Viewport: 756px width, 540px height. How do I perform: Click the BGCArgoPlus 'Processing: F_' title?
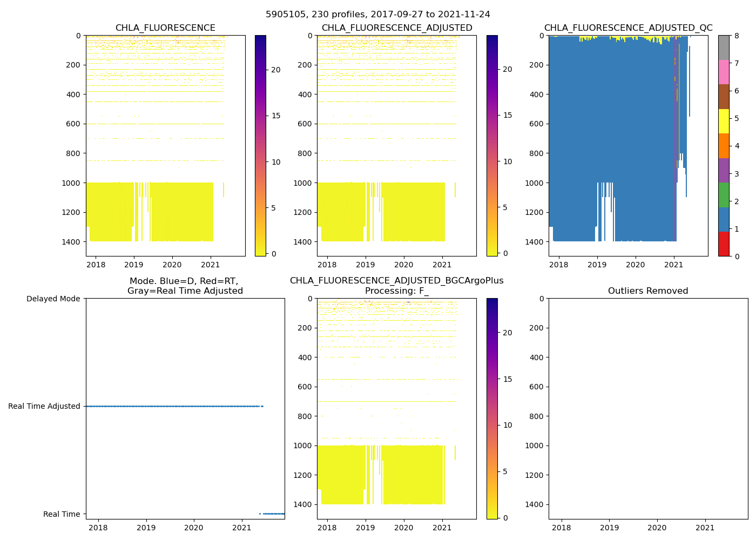pos(396,291)
